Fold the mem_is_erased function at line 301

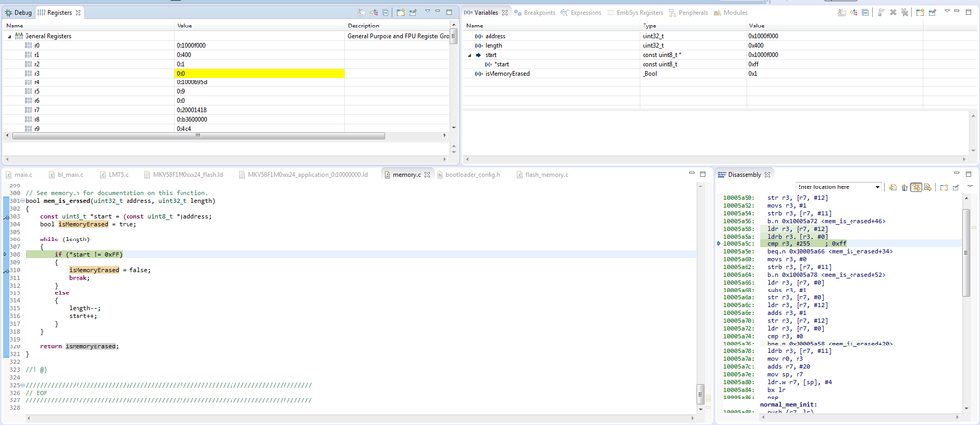pyautogui.click(x=23, y=201)
